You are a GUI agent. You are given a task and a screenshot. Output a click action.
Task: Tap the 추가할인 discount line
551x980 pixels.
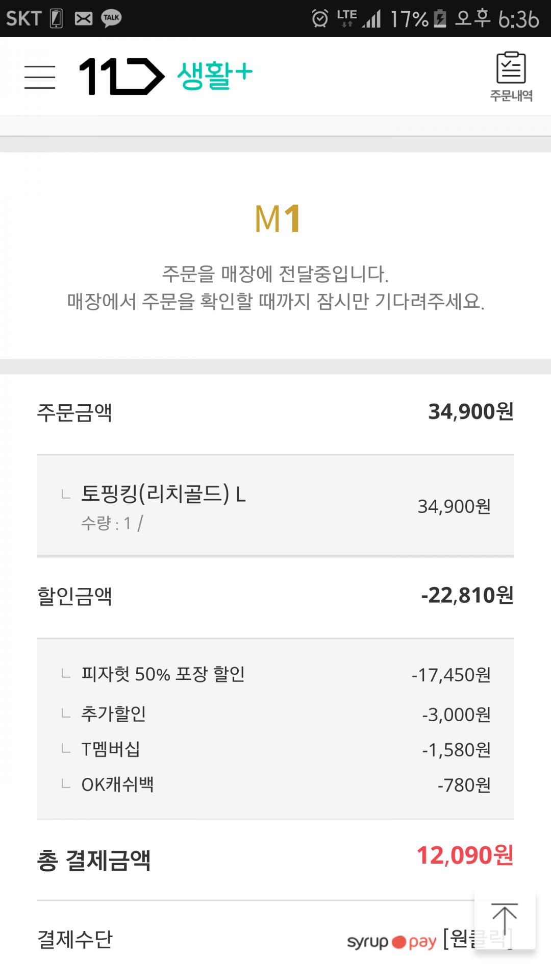pyautogui.click(x=114, y=714)
